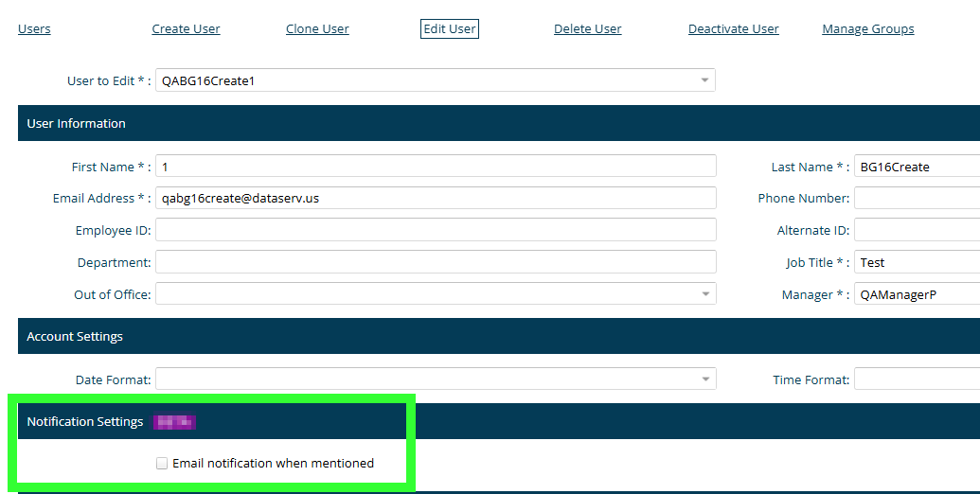Expand the Date Format dropdown
The image size is (980, 494).
tap(436, 379)
